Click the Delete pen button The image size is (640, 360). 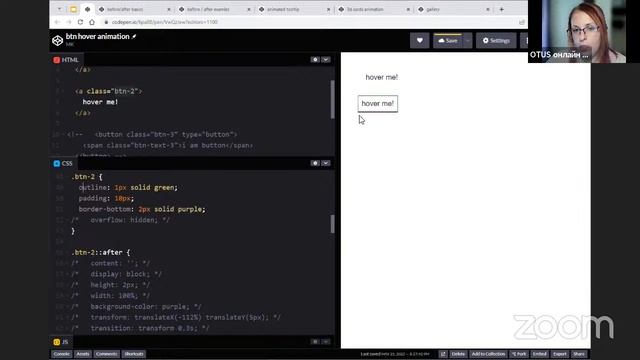(x=458, y=354)
